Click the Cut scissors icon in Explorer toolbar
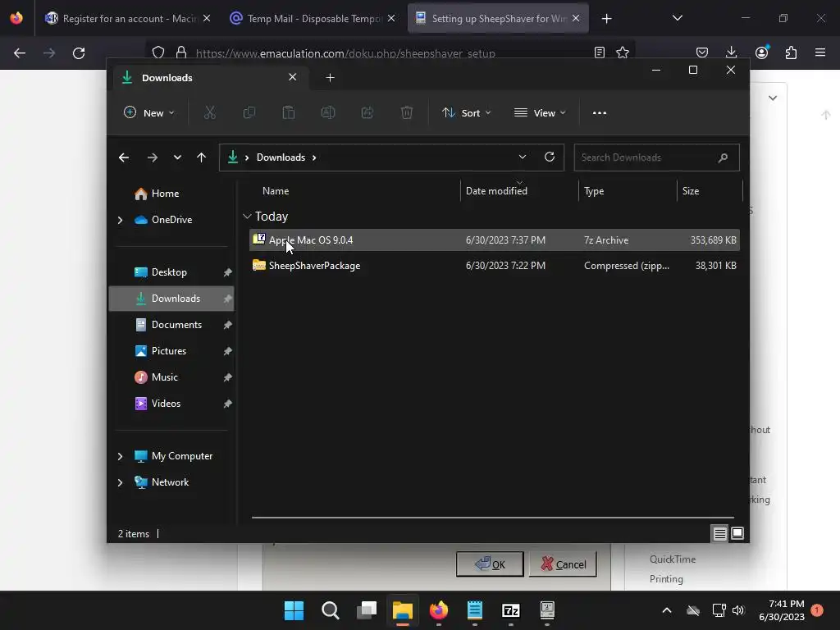Screen dimensions: 840x630 coord(209,112)
